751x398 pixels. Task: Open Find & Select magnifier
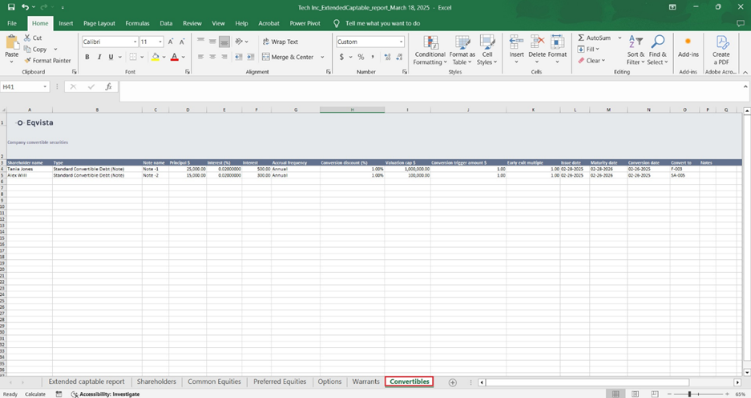tap(658, 50)
